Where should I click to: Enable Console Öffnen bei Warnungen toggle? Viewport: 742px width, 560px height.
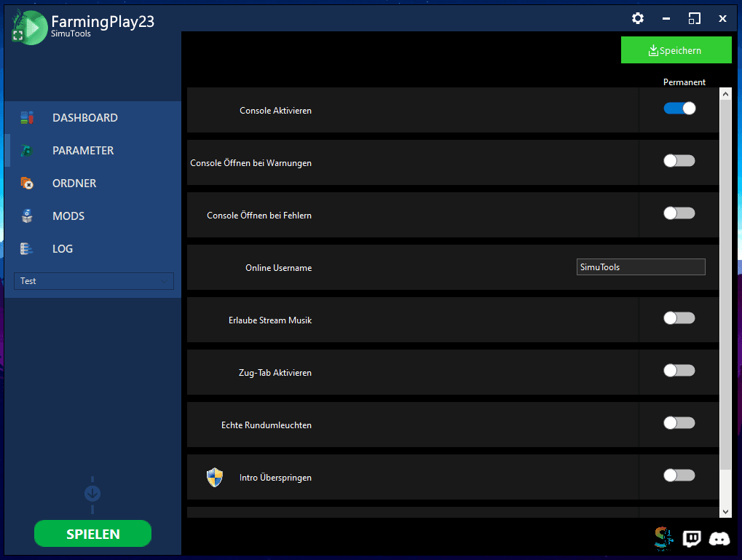[679, 161]
